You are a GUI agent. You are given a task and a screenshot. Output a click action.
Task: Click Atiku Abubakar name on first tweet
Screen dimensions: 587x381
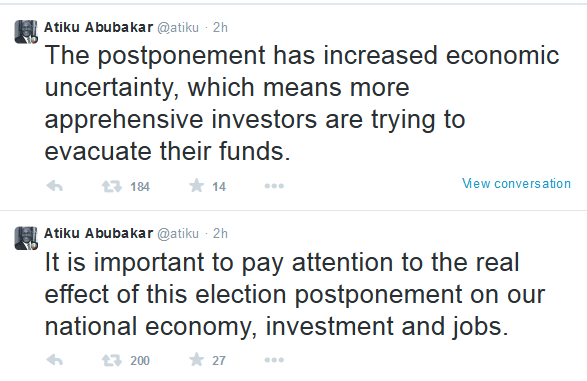tap(98, 27)
